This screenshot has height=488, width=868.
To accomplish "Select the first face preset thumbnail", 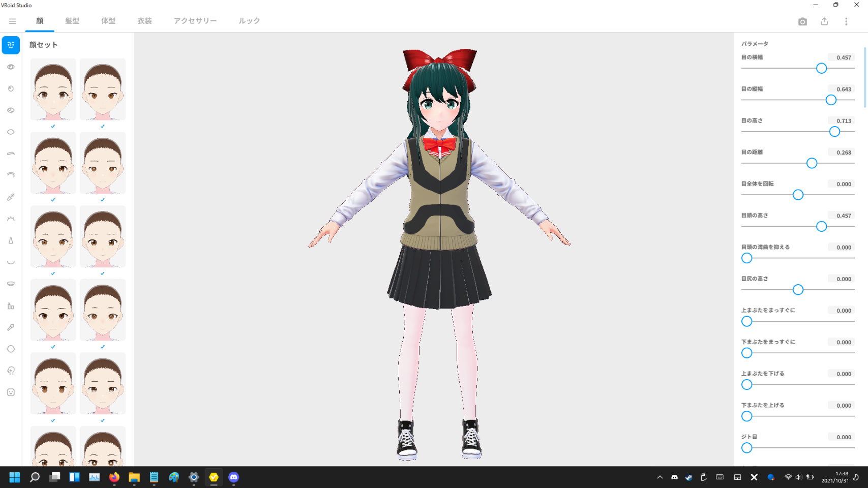I will 53,89.
